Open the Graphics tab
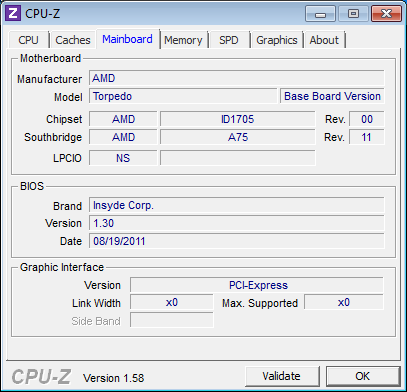The height and width of the screenshot is (392, 407). click(x=277, y=40)
